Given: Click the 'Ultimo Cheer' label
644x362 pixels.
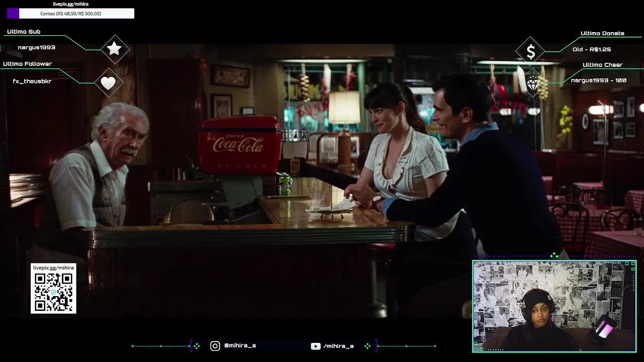Looking at the screenshot, I should pyautogui.click(x=602, y=65).
